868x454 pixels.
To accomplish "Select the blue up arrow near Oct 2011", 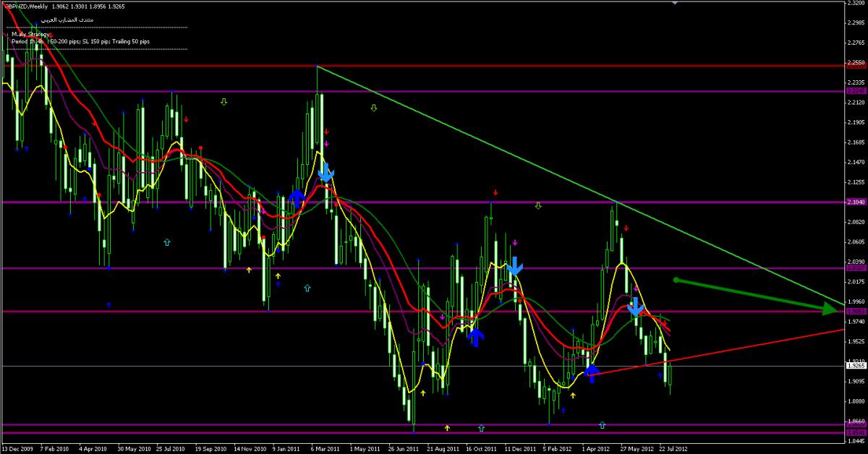I will coord(475,338).
